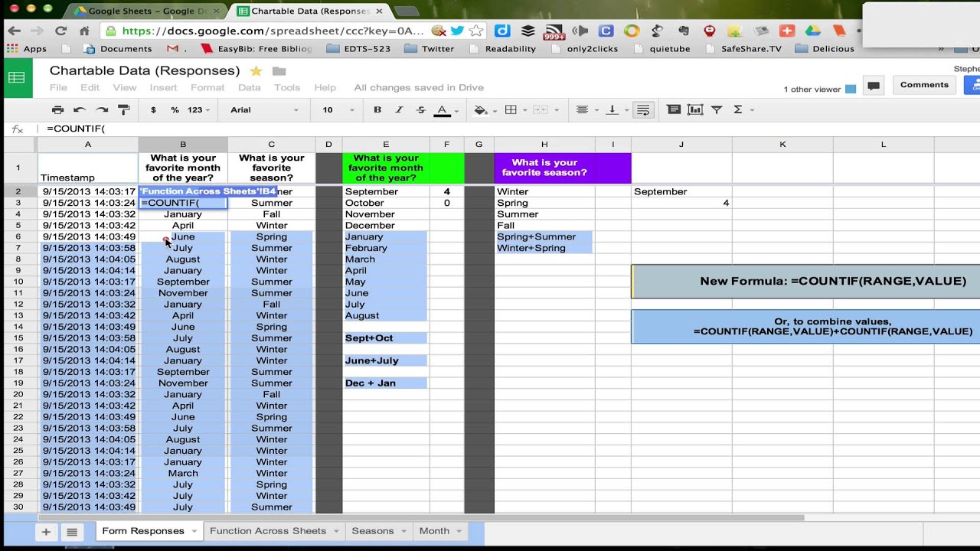Open the Format menu

[207, 88]
